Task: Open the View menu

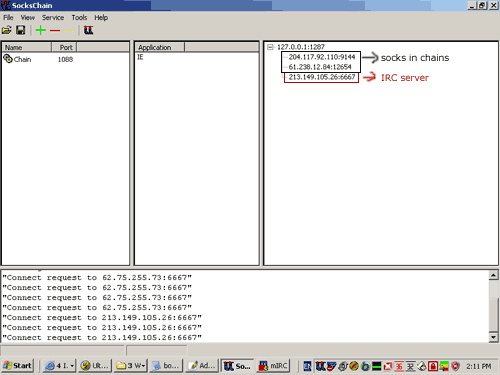Action: coord(28,18)
